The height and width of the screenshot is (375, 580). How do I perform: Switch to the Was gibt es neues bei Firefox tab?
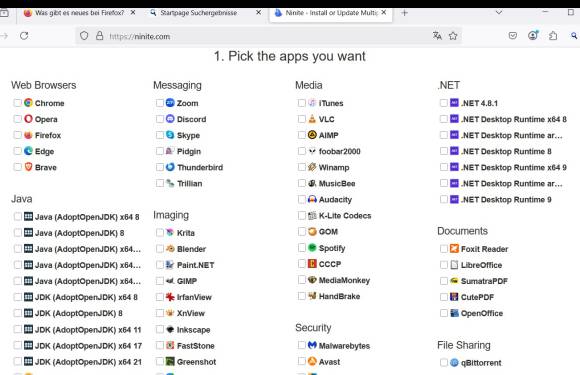(x=80, y=13)
